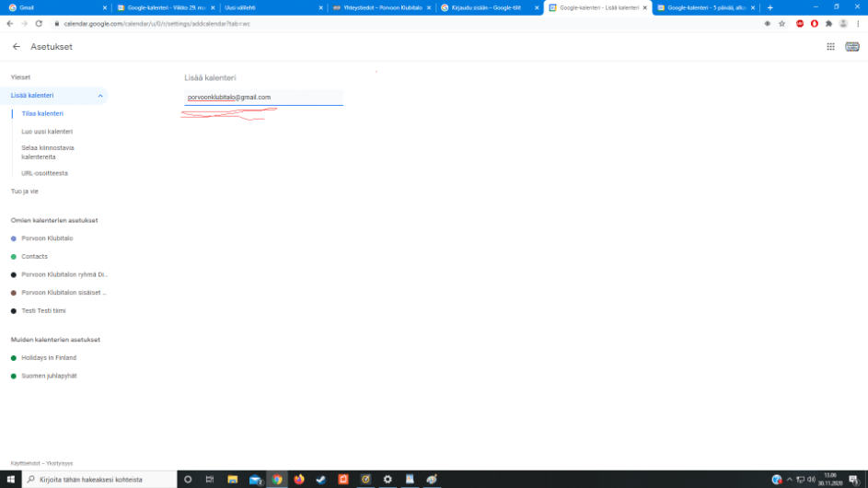This screenshot has width=868, height=488.
Task: Select Luo uusi kalenteri in sidebar
Action: point(47,132)
